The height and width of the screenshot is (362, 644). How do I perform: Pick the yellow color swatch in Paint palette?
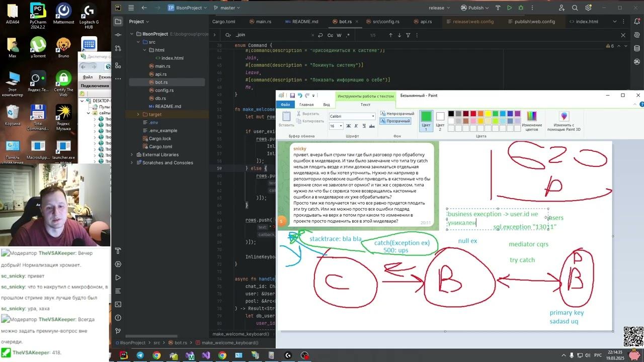pyautogui.click(x=488, y=114)
